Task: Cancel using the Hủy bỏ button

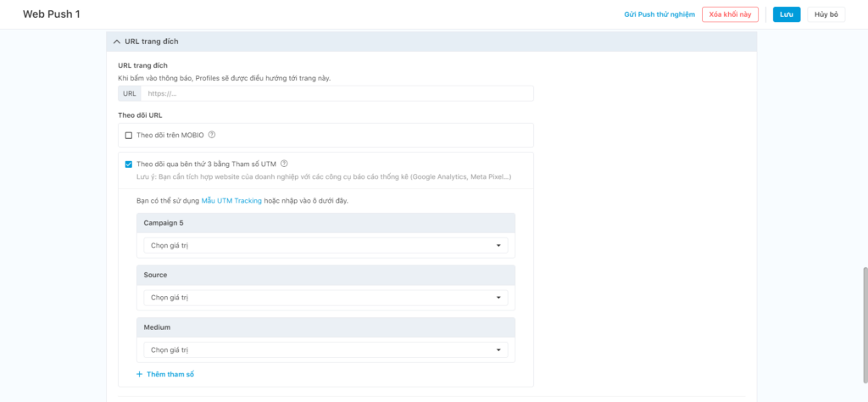Action: point(826,14)
